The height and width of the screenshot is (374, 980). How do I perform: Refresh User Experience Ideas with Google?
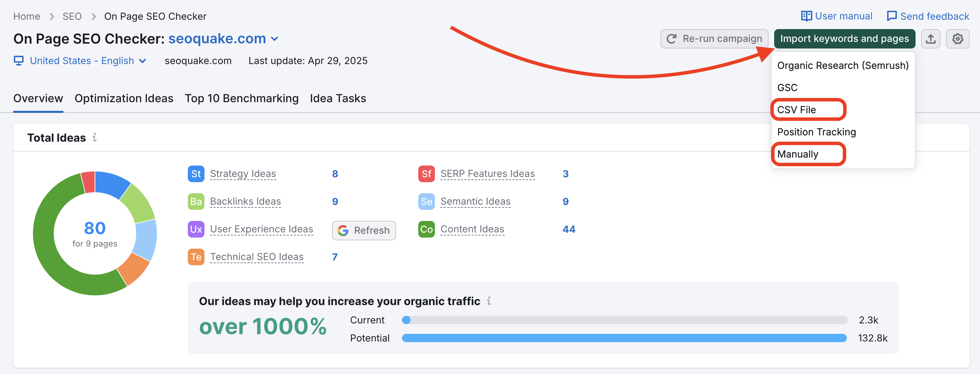pyautogui.click(x=363, y=230)
